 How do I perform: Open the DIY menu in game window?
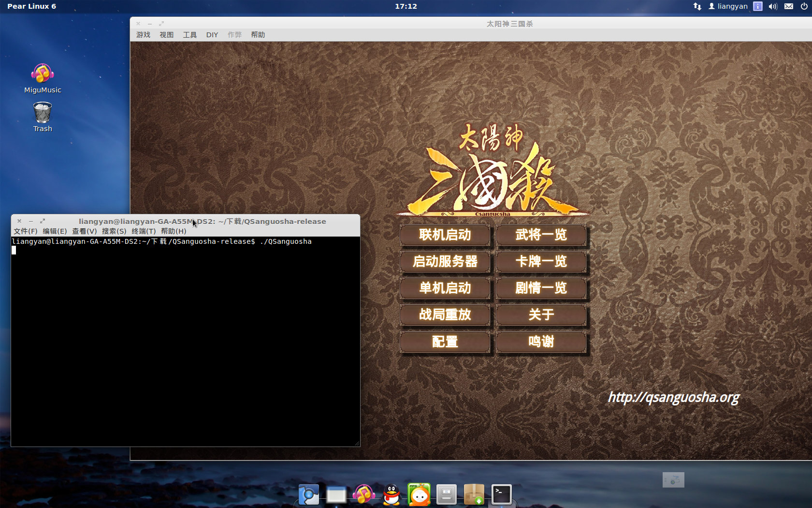pyautogui.click(x=212, y=35)
